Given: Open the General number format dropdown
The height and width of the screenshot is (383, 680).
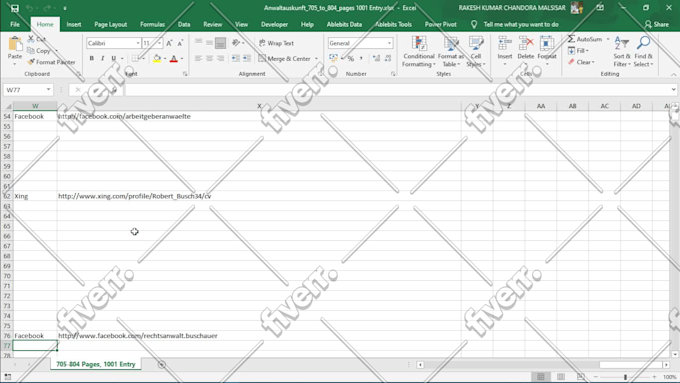Looking at the screenshot, I should click(389, 43).
